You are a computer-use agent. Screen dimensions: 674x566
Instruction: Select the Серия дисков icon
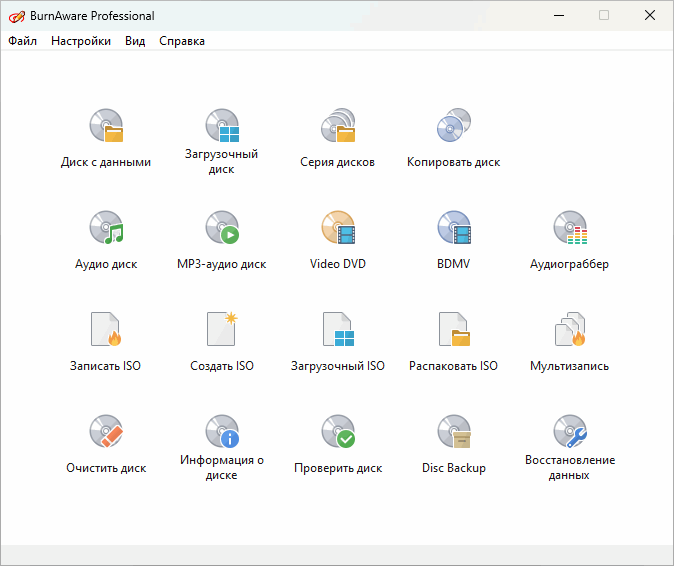(x=338, y=127)
